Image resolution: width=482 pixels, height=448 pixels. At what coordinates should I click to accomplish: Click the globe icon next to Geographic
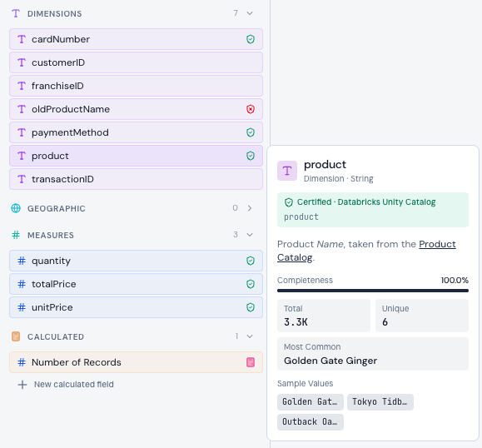[x=16, y=208]
